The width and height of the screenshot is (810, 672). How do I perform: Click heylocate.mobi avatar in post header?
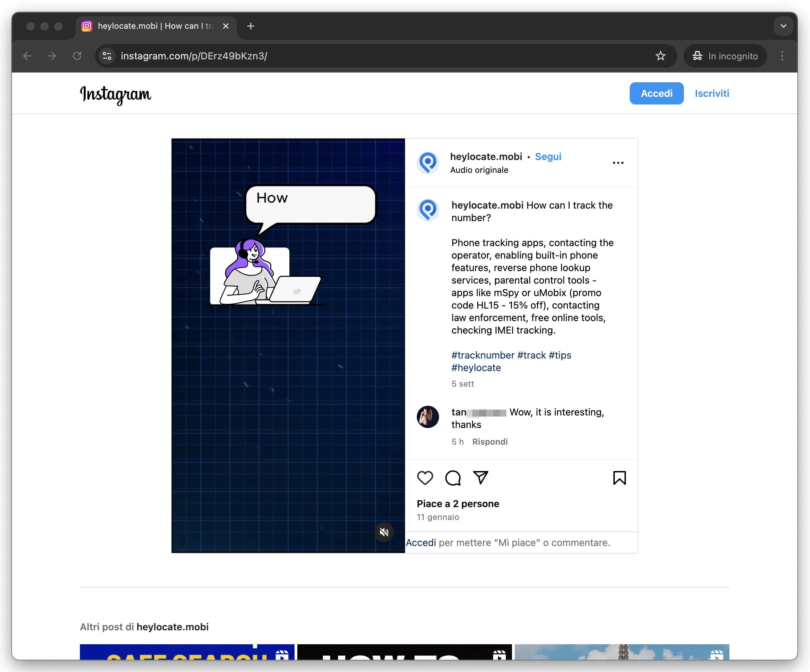tap(428, 163)
